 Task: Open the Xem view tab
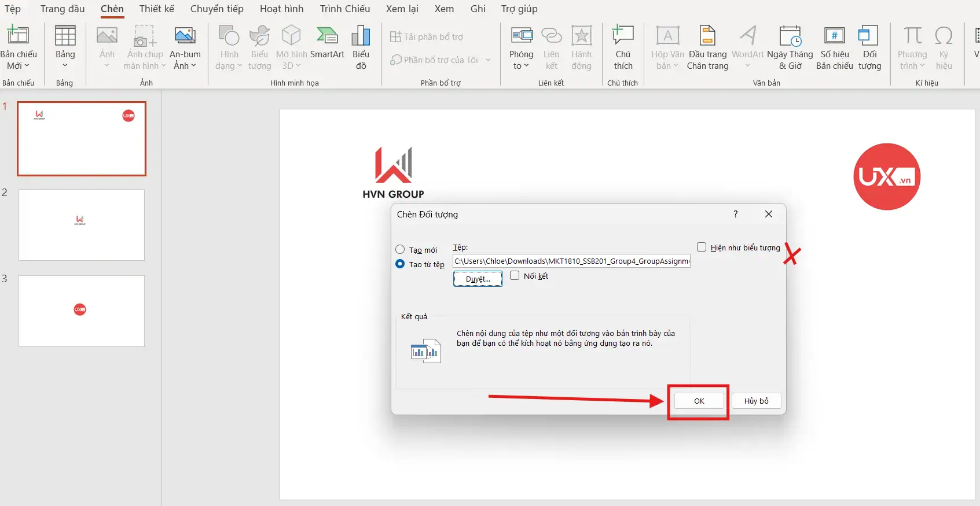[445, 9]
